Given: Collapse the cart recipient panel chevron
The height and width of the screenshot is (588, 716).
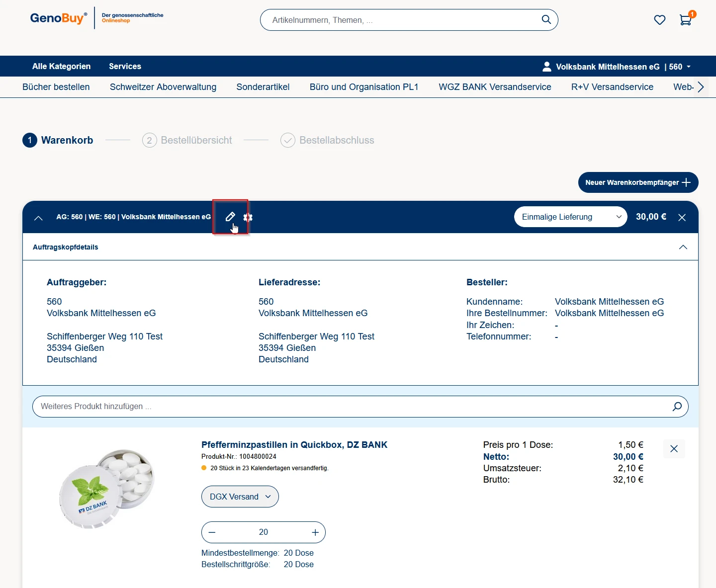Looking at the screenshot, I should click(x=38, y=218).
